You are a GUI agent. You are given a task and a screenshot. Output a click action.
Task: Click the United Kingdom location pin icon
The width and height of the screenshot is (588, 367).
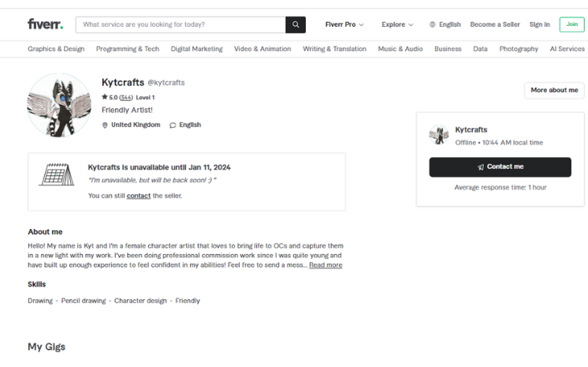(x=106, y=125)
